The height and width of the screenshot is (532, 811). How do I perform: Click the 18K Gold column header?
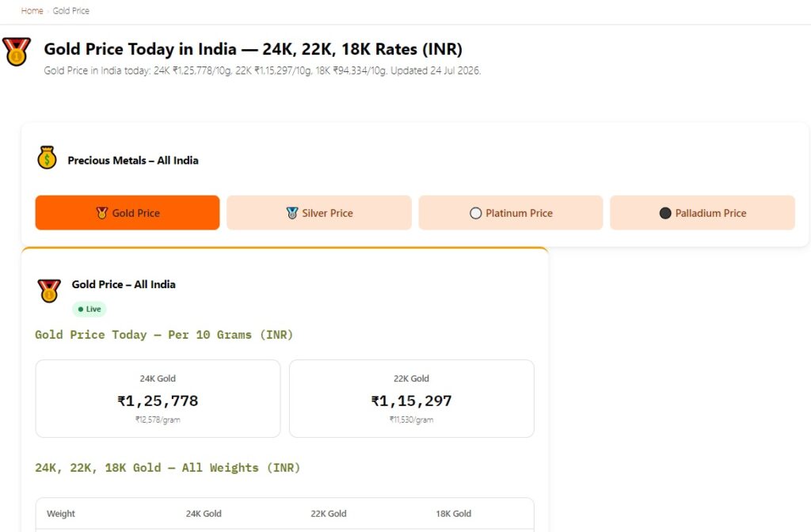tap(454, 513)
